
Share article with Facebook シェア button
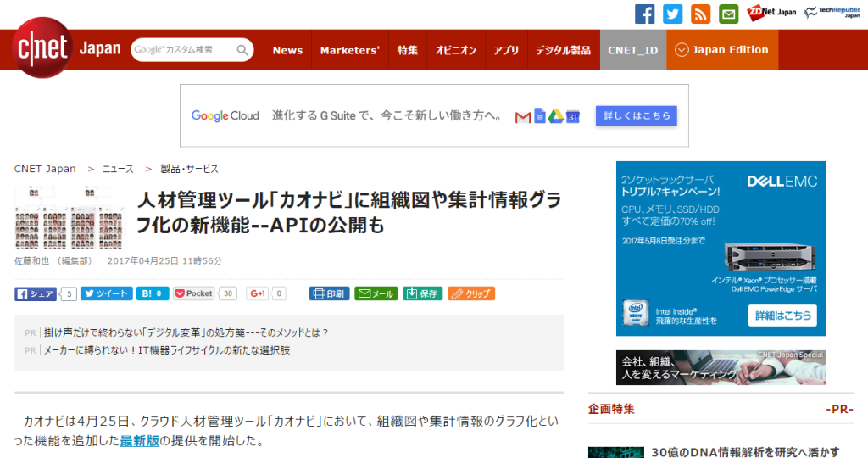[36, 293]
